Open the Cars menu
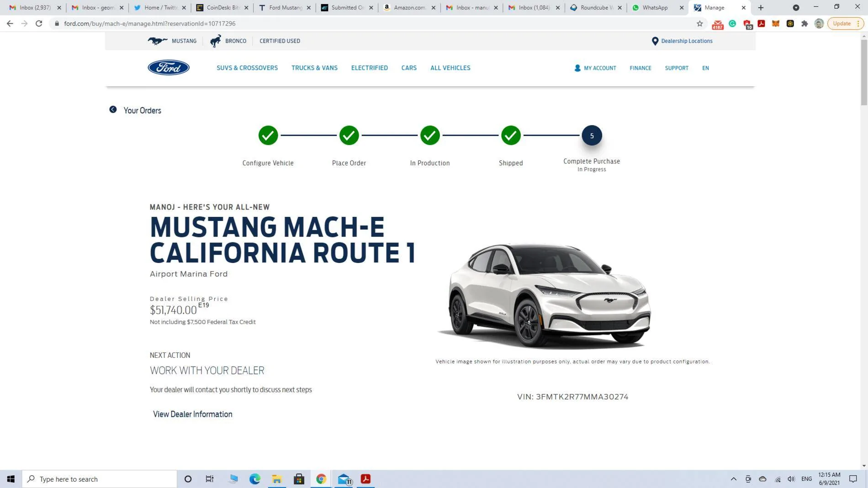 [409, 68]
